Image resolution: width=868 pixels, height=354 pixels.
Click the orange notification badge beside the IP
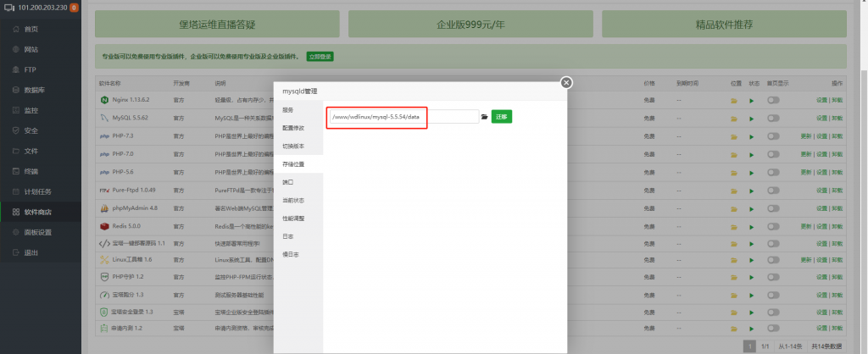coord(74,8)
